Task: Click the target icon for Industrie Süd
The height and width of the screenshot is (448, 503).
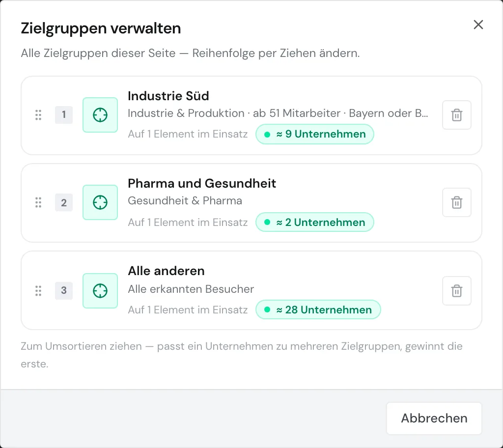Action: (x=100, y=115)
